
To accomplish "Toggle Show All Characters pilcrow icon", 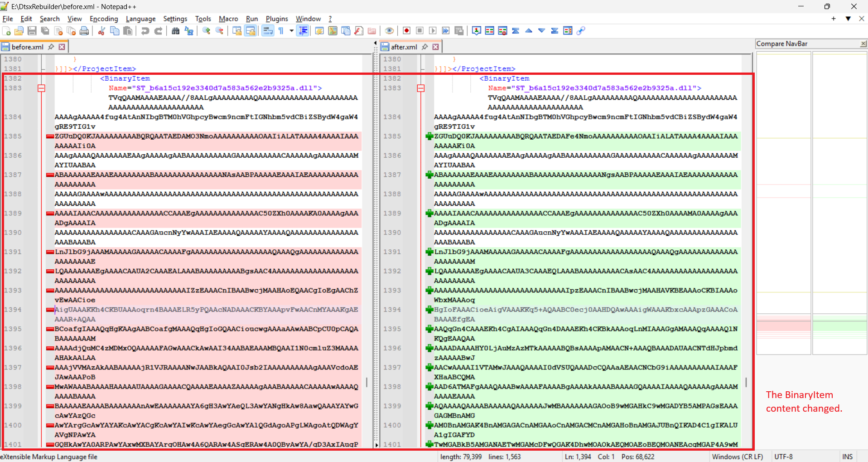I will click(x=281, y=31).
